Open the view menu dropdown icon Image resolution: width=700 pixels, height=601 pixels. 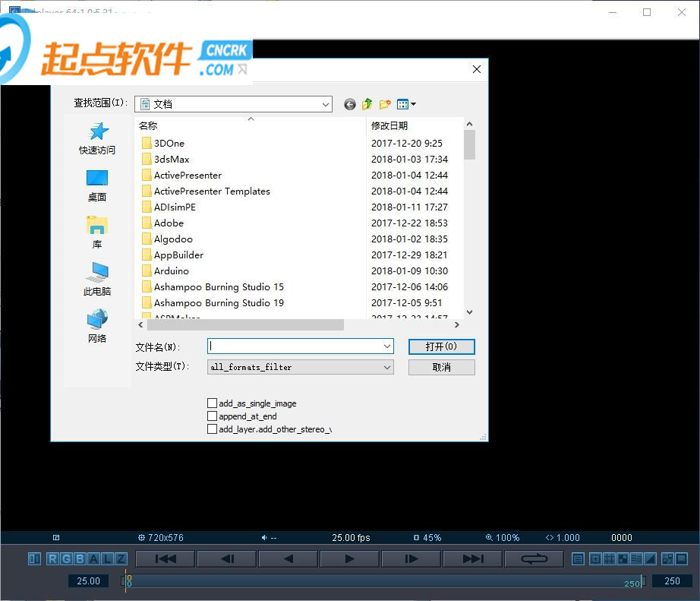click(x=406, y=104)
